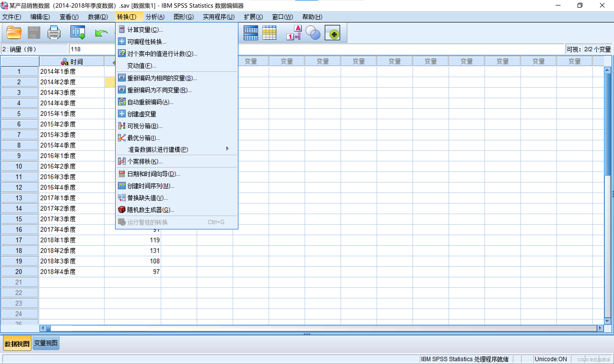Image resolution: width=614 pixels, height=364 pixels.
Task: Click the vertical scrollbar down arrow
Action: (607, 321)
